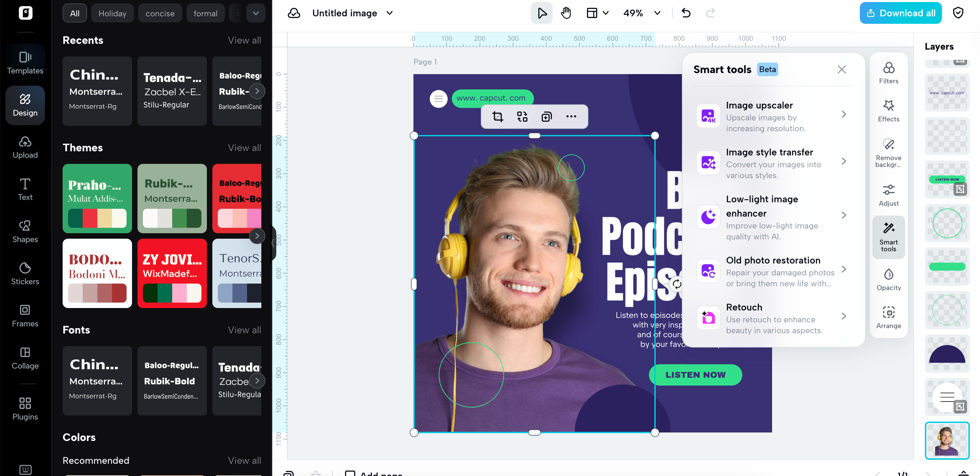Screen dimensions: 980x476
Task: Click the redo arrow
Action: 710,13
